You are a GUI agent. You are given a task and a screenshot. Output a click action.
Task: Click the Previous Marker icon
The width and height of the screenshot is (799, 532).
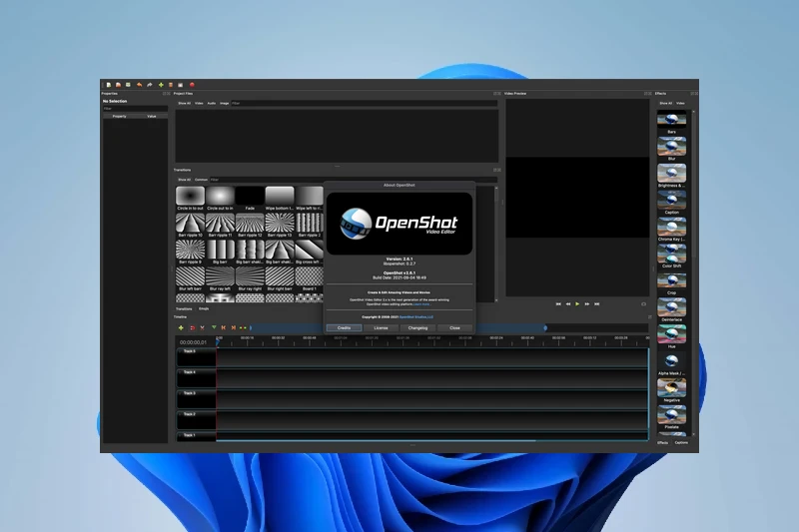(x=223, y=327)
